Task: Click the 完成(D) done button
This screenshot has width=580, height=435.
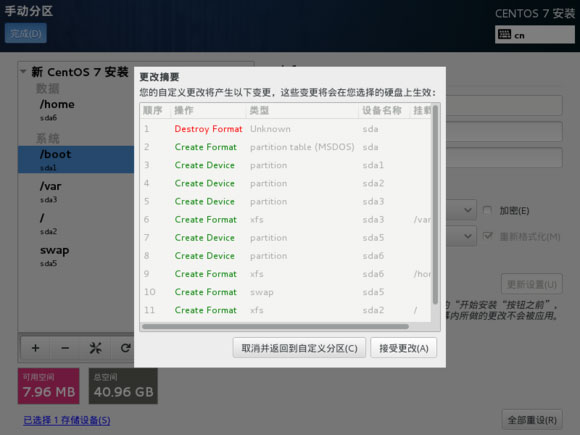Action: pos(26,33)
